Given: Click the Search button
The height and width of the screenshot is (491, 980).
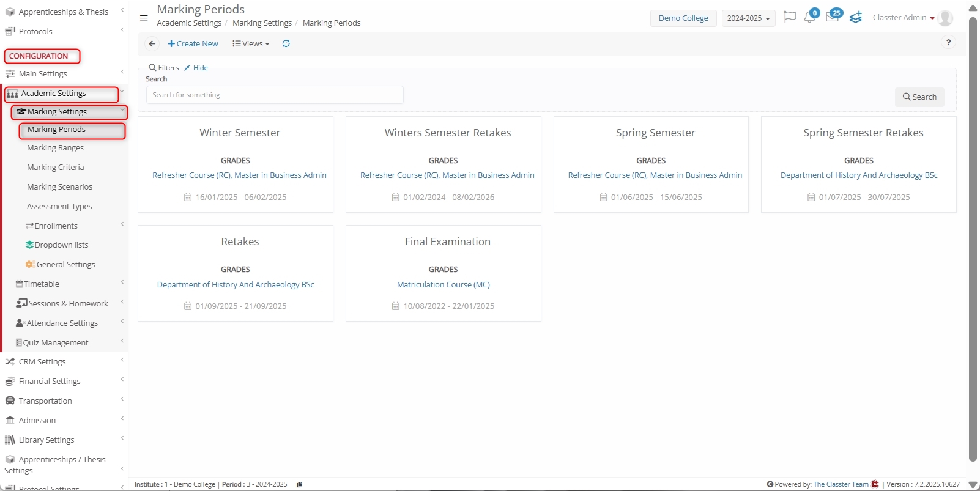Looking at the screenshot, I should (919, 97).
